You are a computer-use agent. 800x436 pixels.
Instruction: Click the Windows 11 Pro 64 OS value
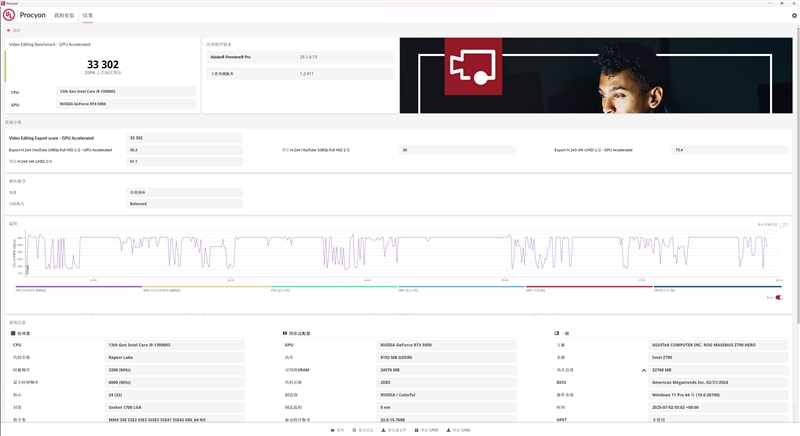click(718, 395)
